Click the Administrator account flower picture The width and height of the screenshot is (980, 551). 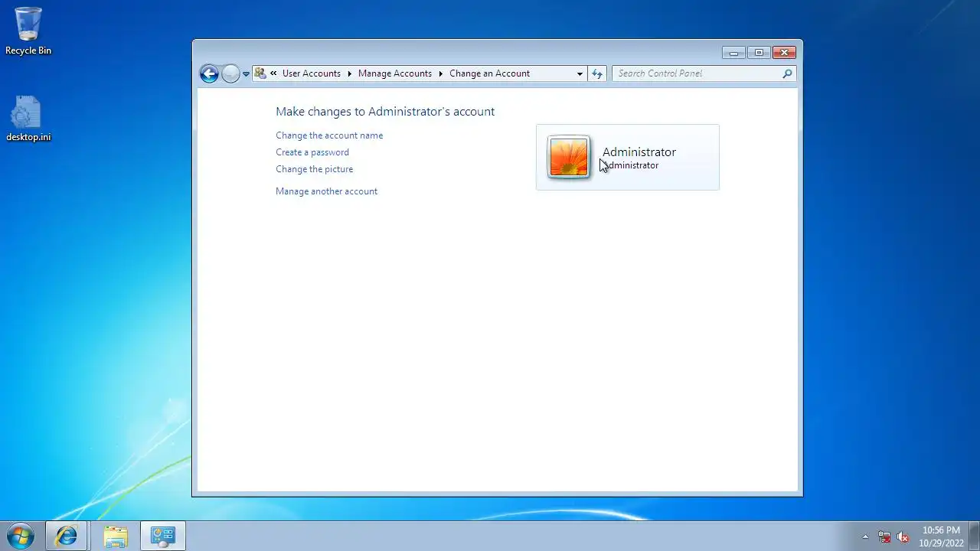pyautogui.click(x=569, y=157)
